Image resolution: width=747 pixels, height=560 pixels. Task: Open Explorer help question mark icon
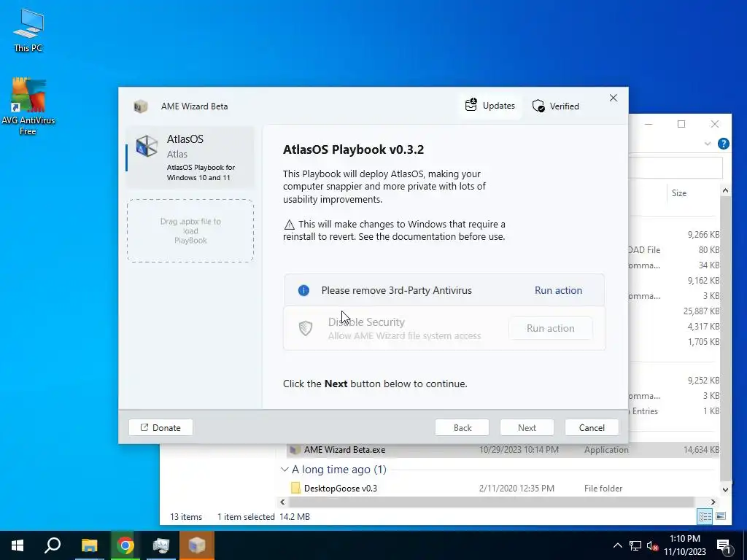[x=723, y=144]
